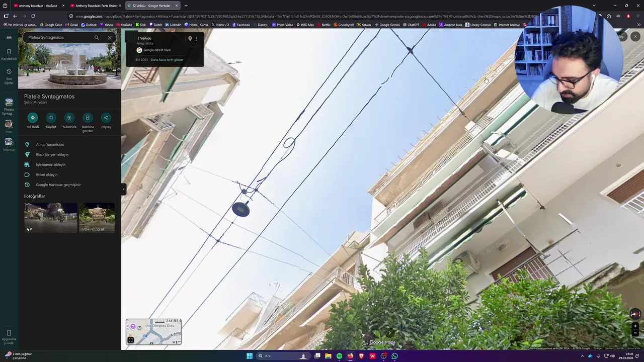644x362 pixels.
Task: Open the Uygulama yükle sidebar item
Action: point(9,337)
